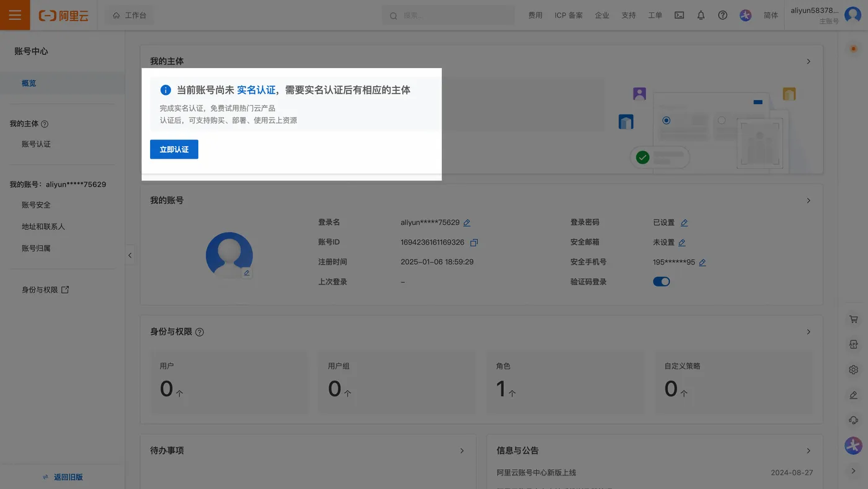Open the 用户组 count card

(397, 382)
